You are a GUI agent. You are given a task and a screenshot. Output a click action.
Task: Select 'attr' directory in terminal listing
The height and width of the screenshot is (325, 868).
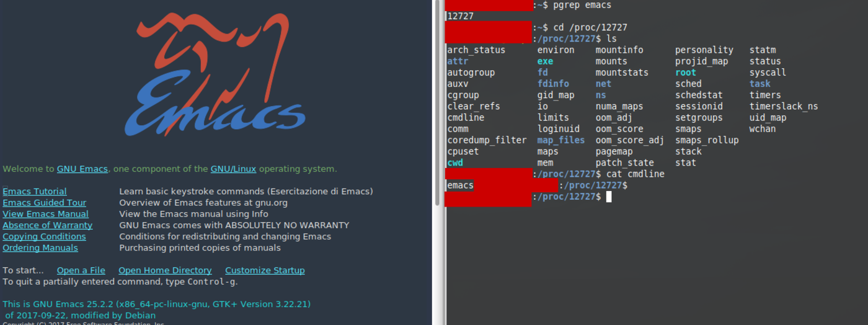click(458, 61)
